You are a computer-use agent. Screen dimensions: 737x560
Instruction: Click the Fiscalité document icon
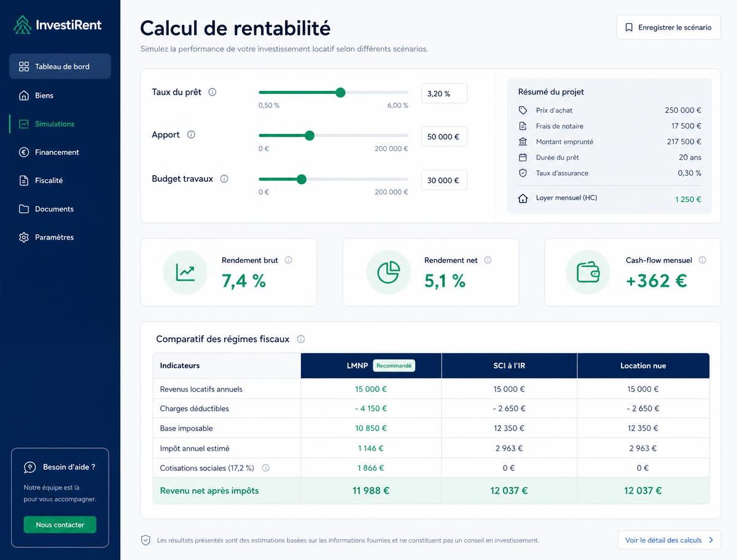24,181
